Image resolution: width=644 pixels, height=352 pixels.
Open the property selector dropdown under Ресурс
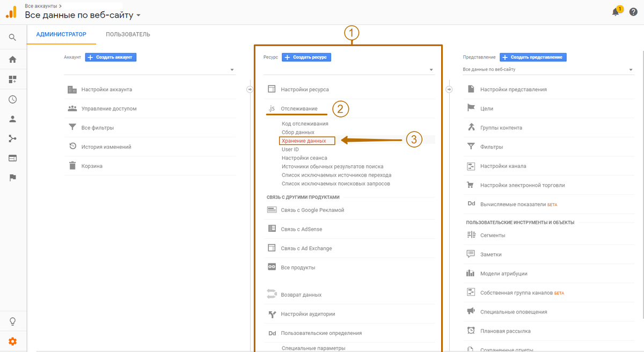point(349,69)
